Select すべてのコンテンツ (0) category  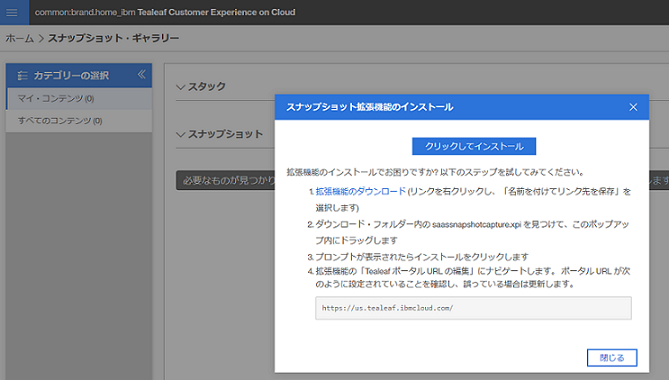(x=79, y=121)
